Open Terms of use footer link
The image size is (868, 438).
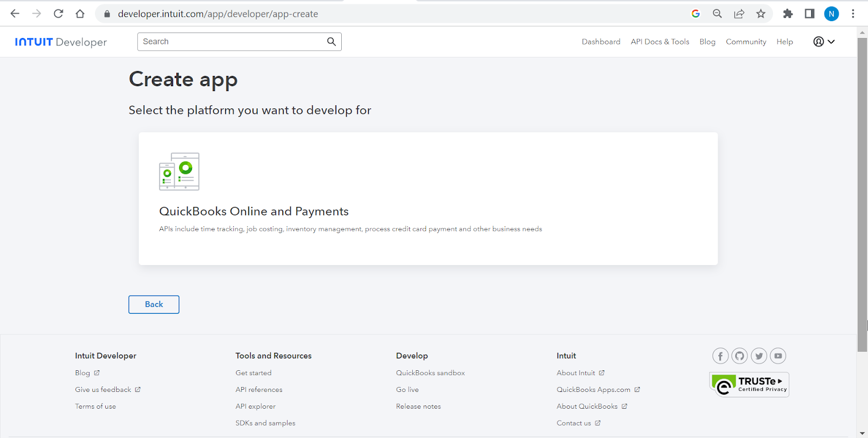click(x=95, y=407)
